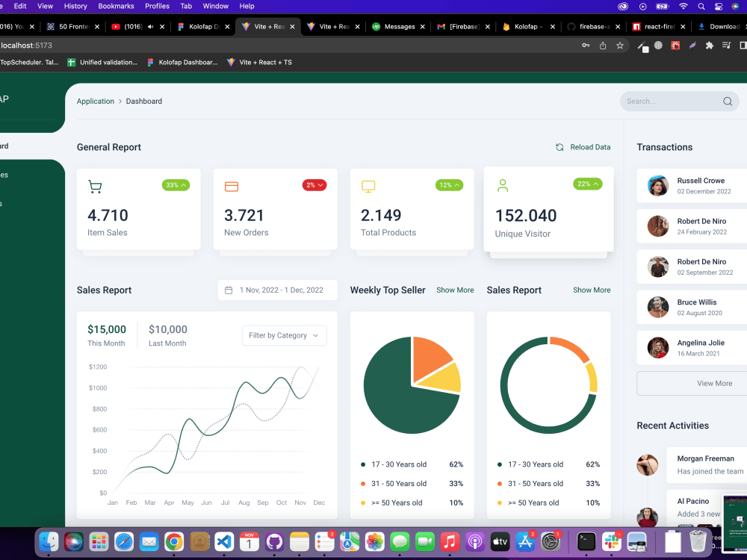Click the Wi-Fi icon in the menu bar

click(x=684, y=6)
